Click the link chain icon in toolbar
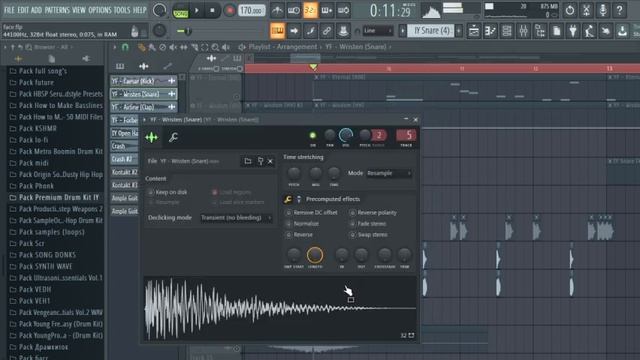640x360 pixels. click(327, 31)
